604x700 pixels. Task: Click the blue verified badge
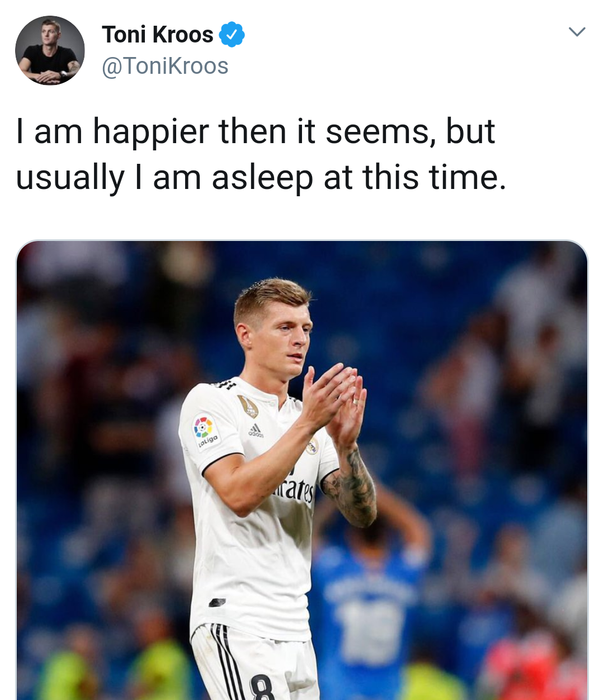[x=232, y=35]
